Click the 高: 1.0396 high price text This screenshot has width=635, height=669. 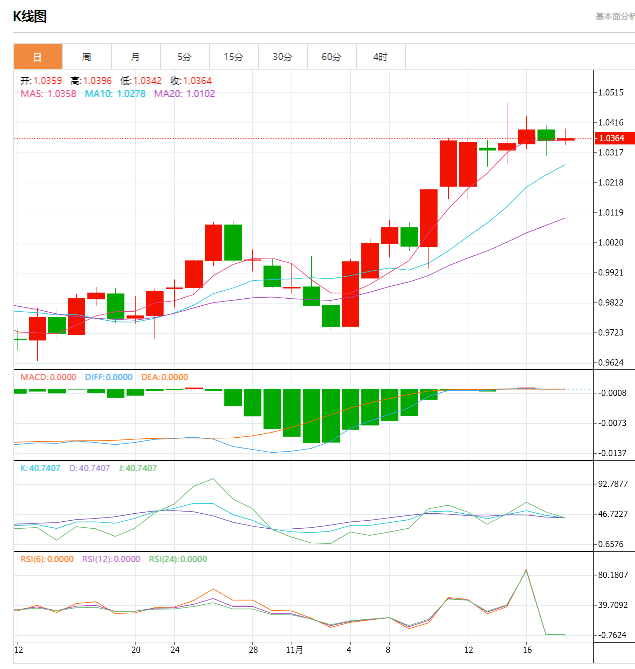[91, 81]
